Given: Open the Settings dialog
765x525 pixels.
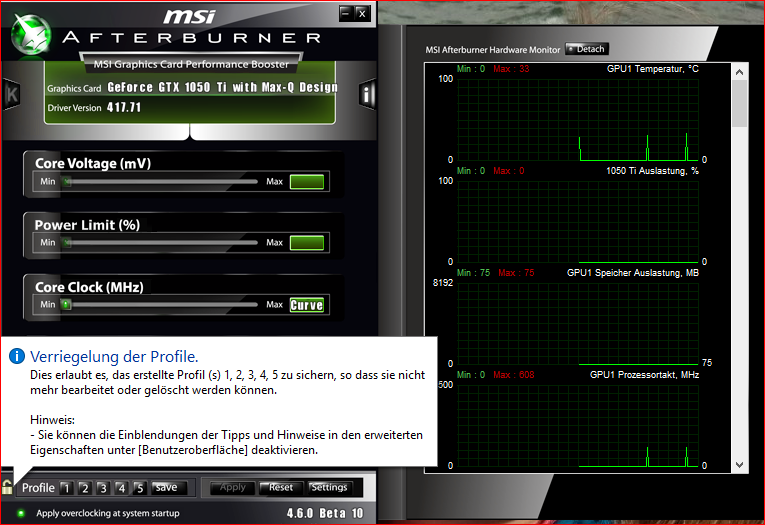Looking at the screenshot, I should (x=330, y=487).
